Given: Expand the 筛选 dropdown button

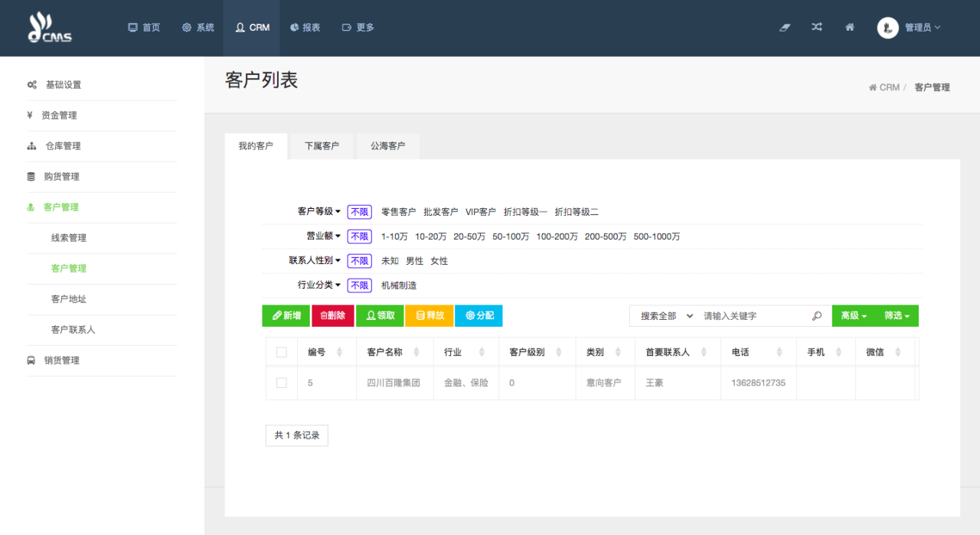Looking at the screenshot, I should [x=897, y=316].
